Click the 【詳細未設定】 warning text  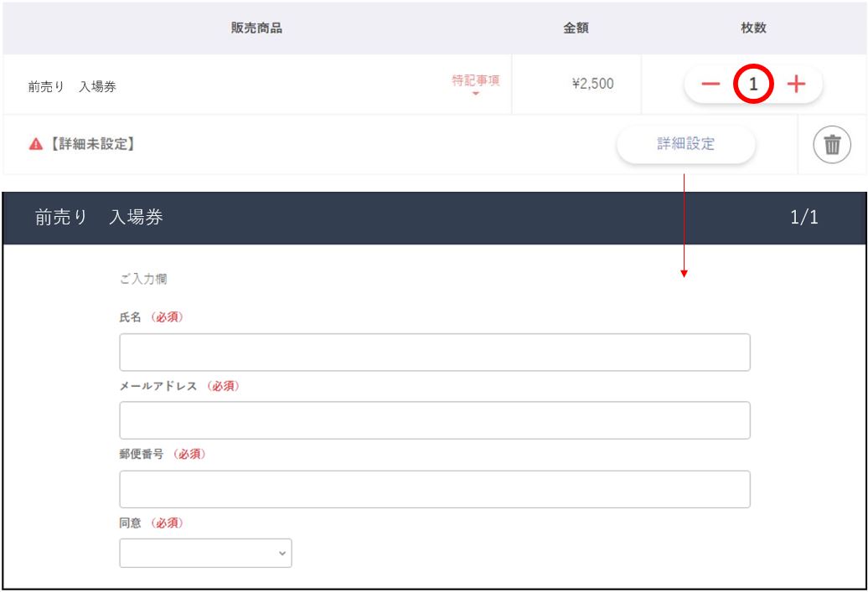[90, 144]
